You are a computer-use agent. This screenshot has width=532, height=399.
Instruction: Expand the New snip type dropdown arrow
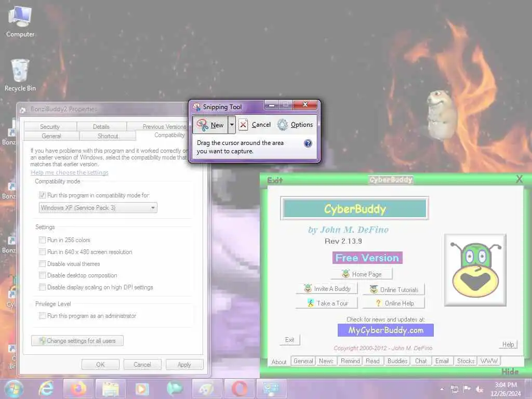[232, 125]
